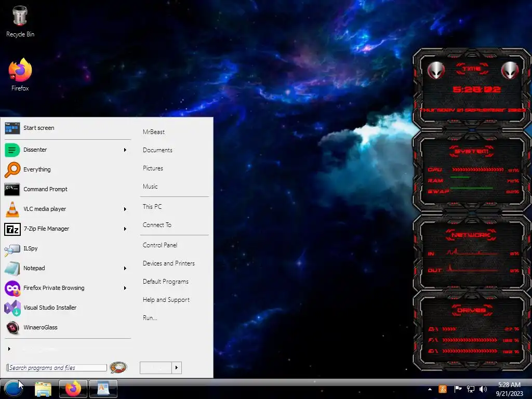This screenshot has height=399, width=532.
Task: Click orange tray application icon
Action: coord(443,389)
